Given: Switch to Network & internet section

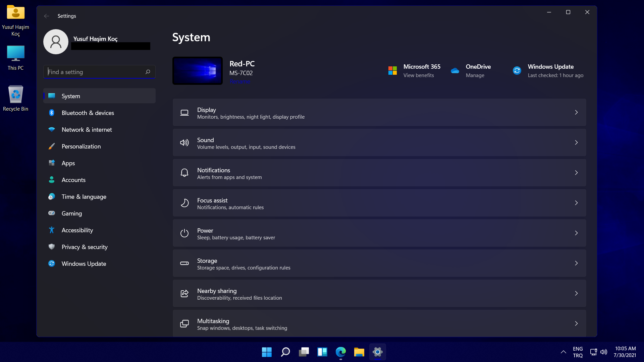Looking at the screenshot, I should [87, 130].
